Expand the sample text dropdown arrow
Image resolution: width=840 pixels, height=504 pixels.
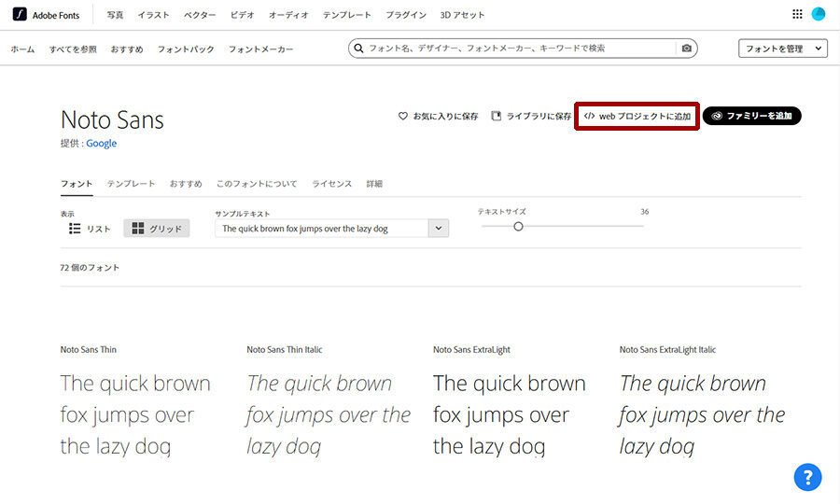coord(439,228)
